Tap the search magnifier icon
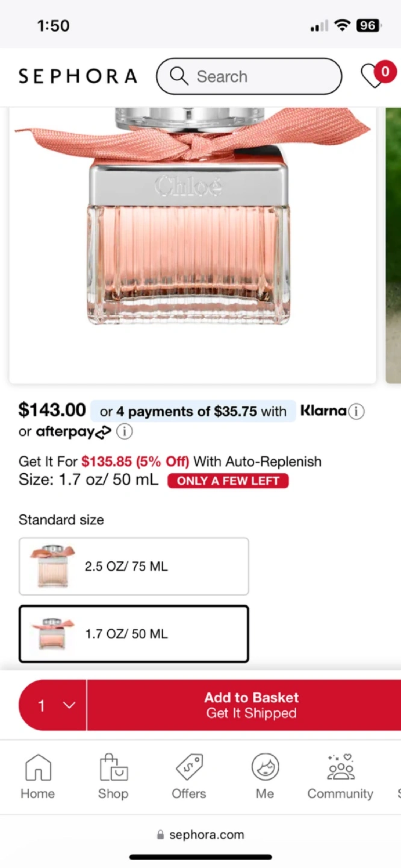This screenshot has width=401, height=868. [179, 76]
